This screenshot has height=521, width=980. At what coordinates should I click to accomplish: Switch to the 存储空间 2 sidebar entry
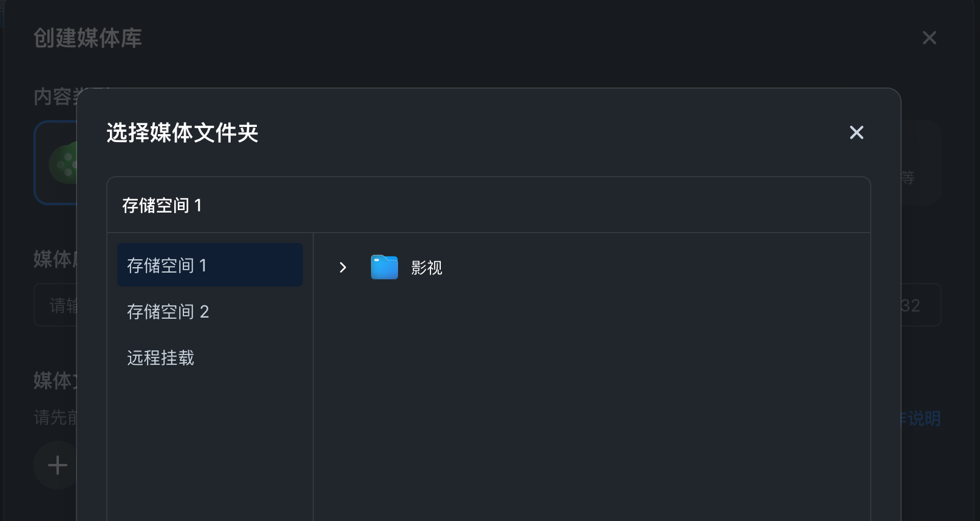[210, 312]
